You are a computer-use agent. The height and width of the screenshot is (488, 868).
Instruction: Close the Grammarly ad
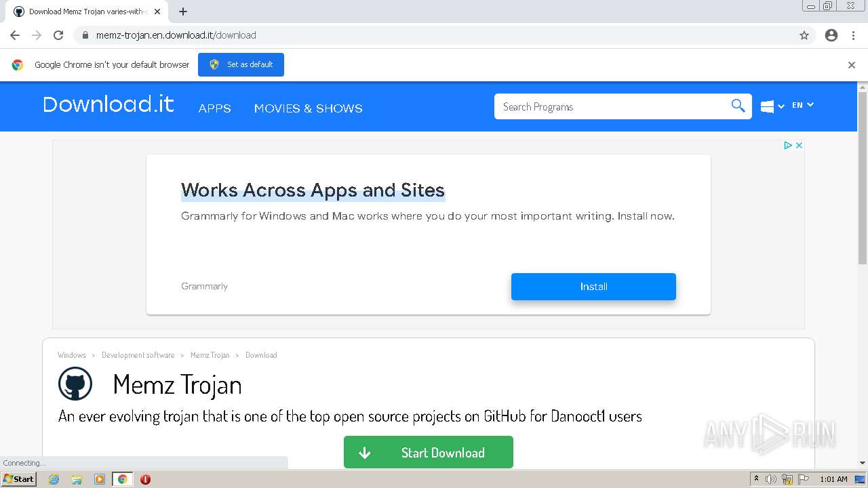coord(799,145)
